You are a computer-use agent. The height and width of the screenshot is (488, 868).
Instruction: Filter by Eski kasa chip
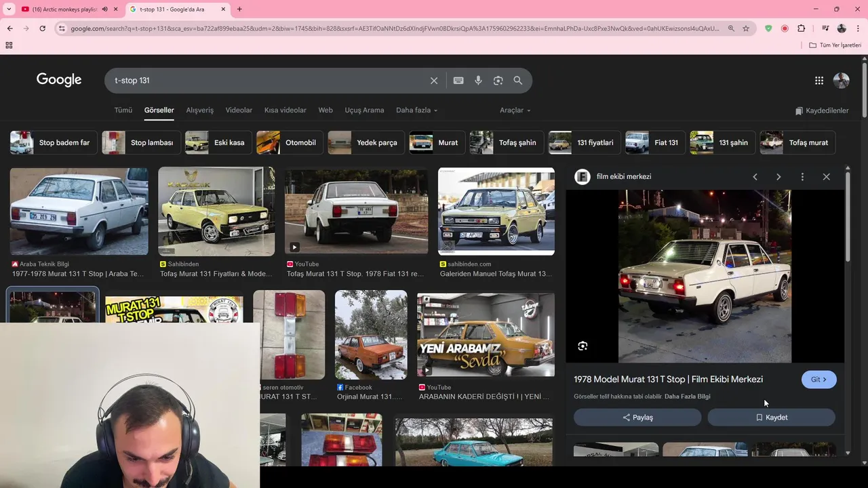tap(218, 143)
